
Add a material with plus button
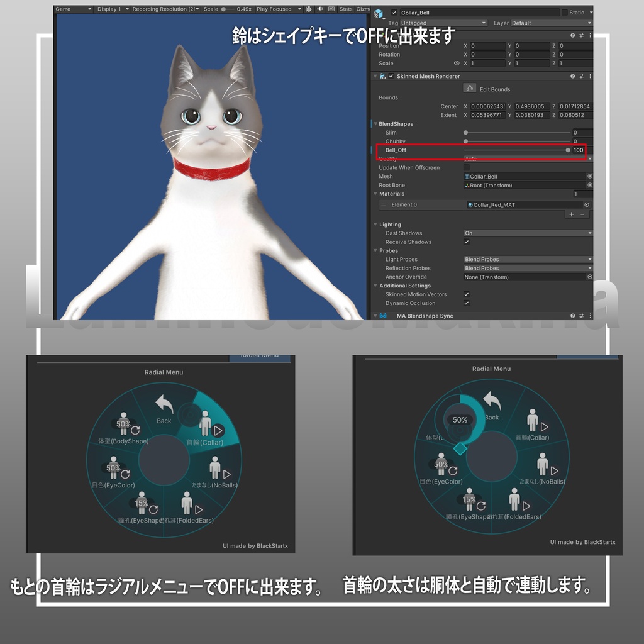[x=571, y=214]
